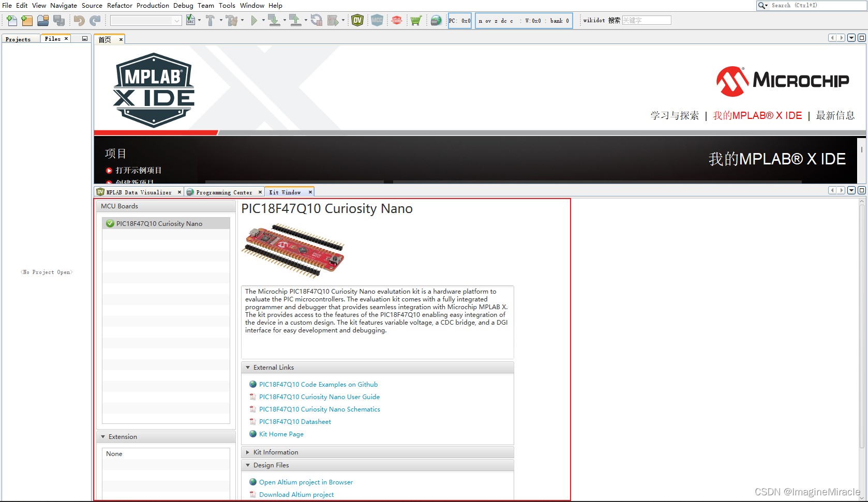Open the PIC18F47Q10 Datasheet link
This screenshot has width=868, height=502.
tap(295, 421)
